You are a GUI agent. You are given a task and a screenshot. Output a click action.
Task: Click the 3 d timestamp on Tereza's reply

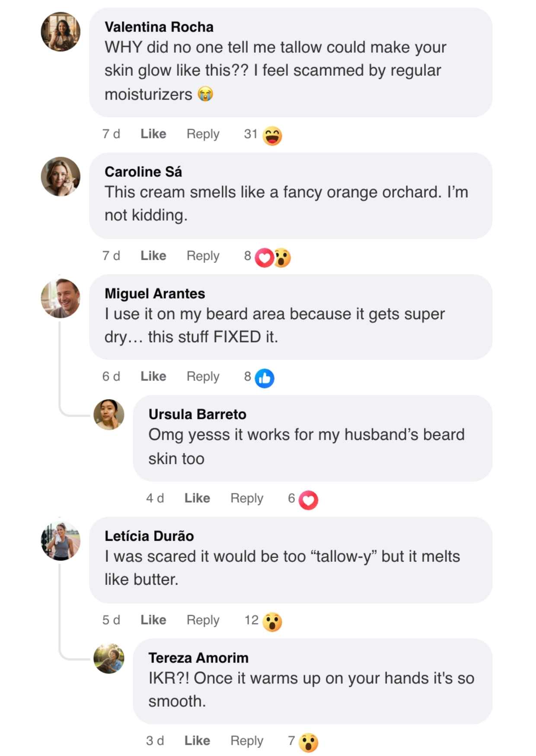pyautogui.click(x=155, y=741)
